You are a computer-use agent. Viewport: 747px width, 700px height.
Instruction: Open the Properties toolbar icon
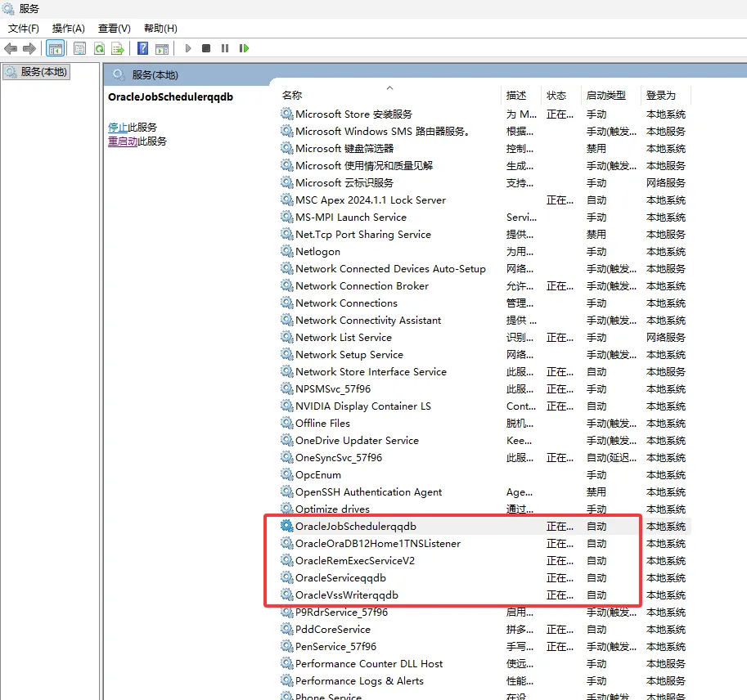[79, 48]
